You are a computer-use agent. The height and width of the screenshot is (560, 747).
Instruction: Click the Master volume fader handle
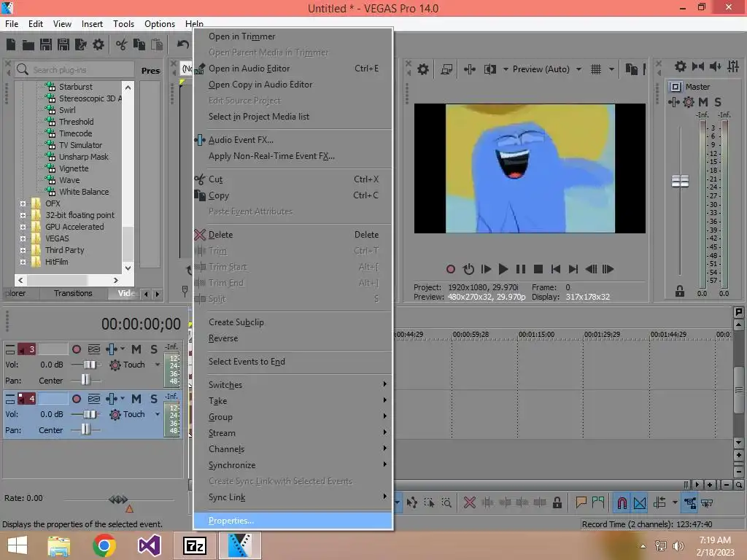(x=680, y=181)
